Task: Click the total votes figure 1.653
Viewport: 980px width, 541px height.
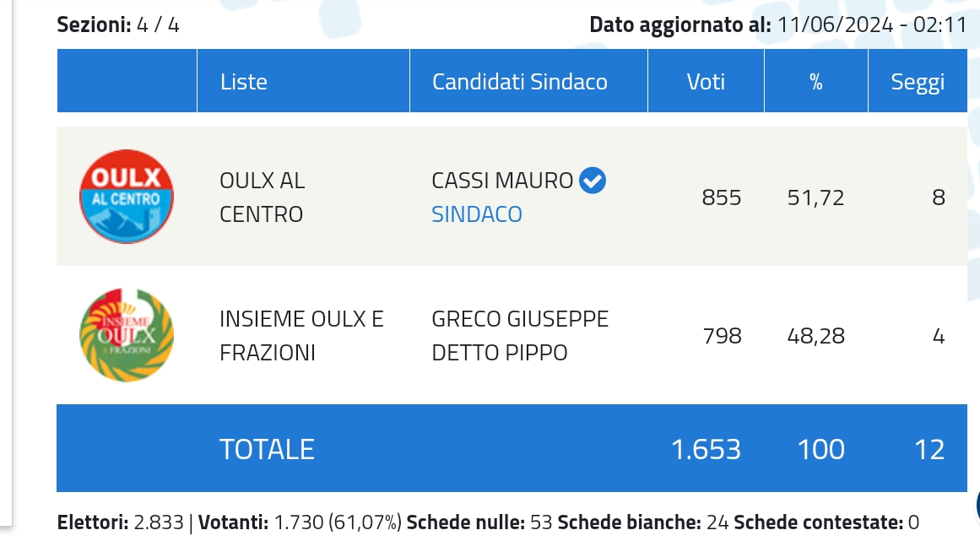Action: pyautogui.click(x=706, y=449)
